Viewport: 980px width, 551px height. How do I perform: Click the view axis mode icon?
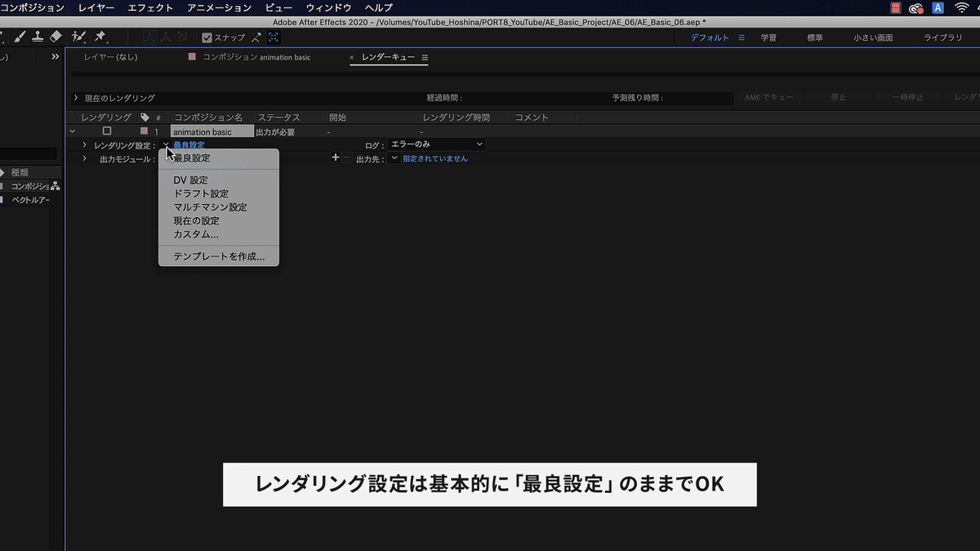point(183,37)
